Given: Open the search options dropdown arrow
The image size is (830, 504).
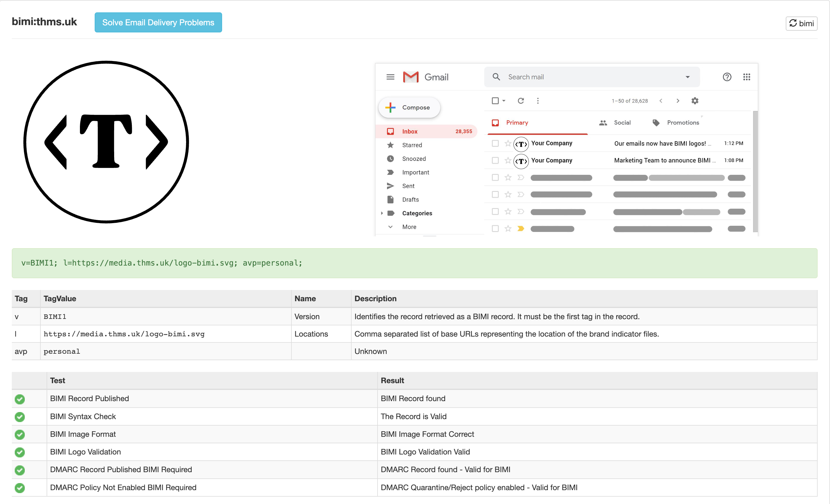Looking at the screenshot, I should (x=688, y=77).
